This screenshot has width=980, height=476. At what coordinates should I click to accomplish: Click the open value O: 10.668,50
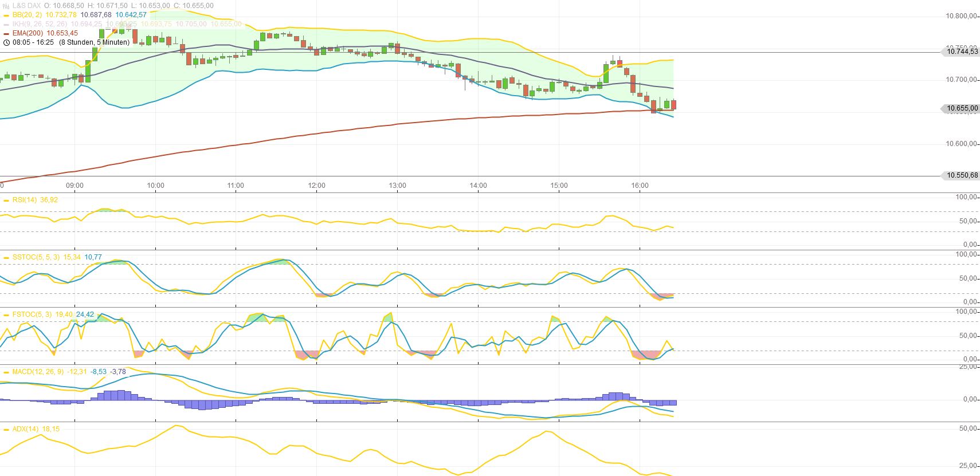[x=64, y=6]
